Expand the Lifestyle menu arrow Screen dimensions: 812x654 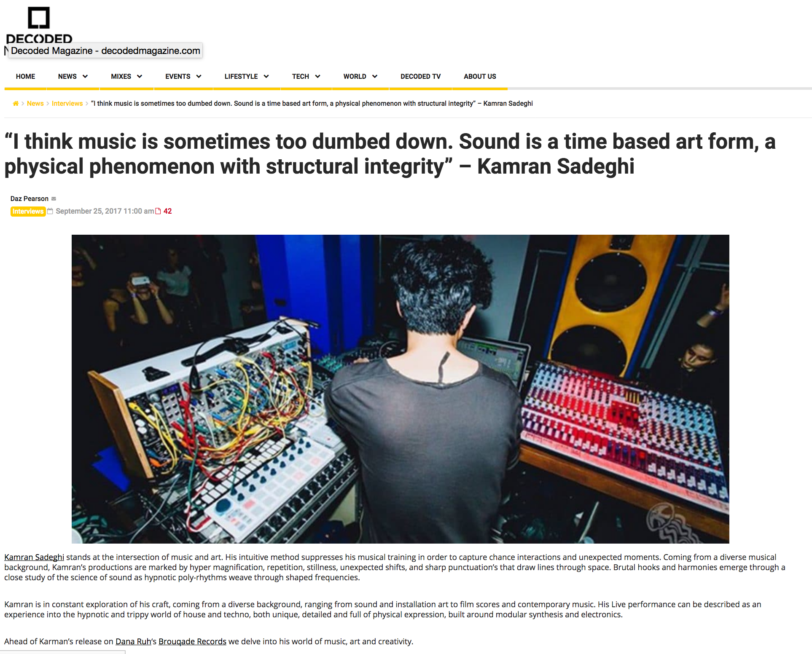(x=266, y=77)
